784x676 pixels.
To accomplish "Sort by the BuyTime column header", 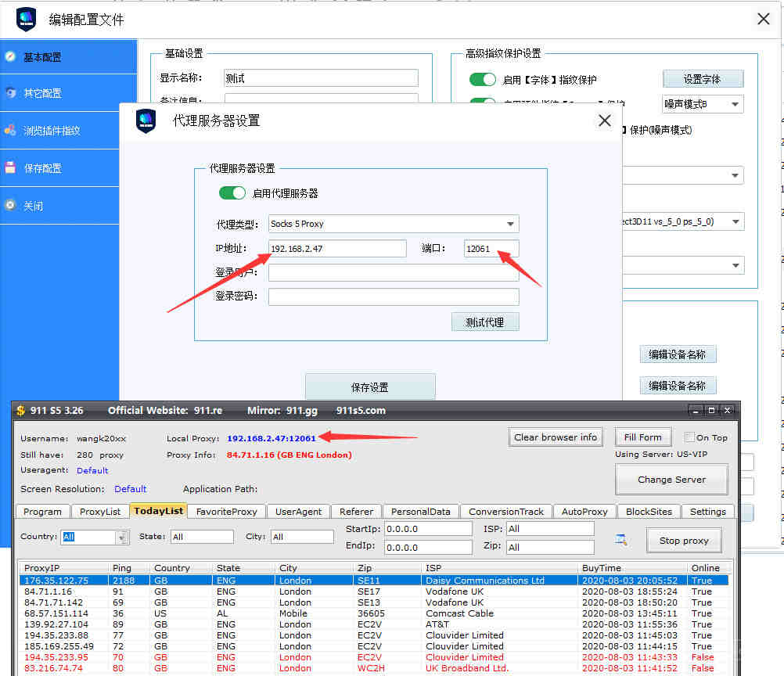I will (632, 568).
